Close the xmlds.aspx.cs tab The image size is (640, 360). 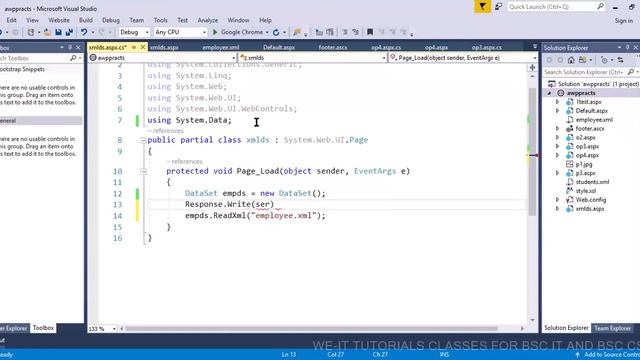pos(143,47)
